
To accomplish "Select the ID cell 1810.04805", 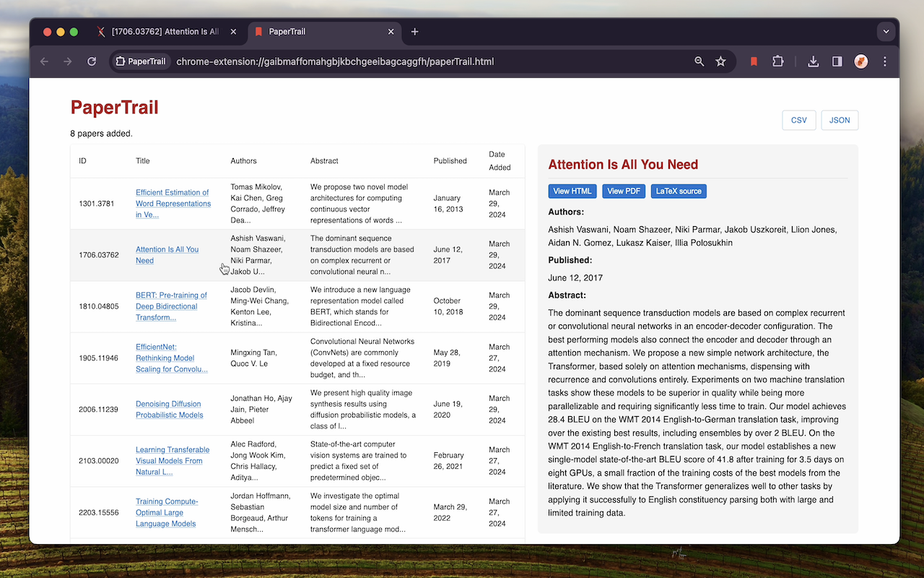I will (99, 306).
